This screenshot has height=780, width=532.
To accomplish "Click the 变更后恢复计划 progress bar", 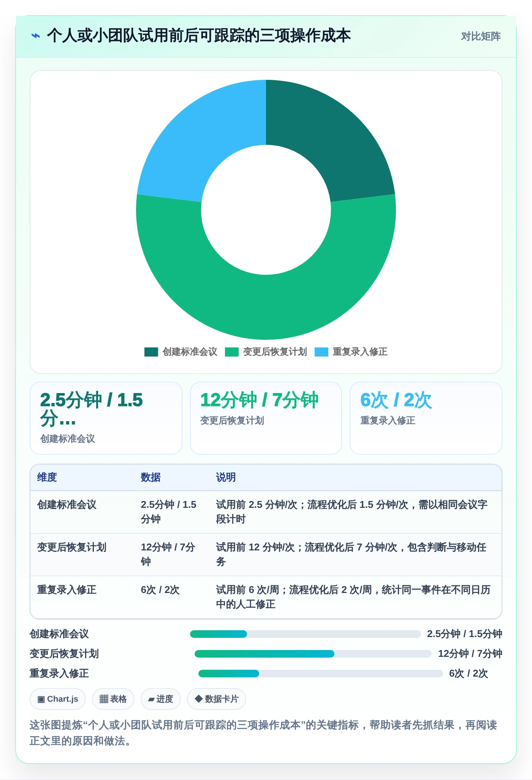I will (313, 654).
